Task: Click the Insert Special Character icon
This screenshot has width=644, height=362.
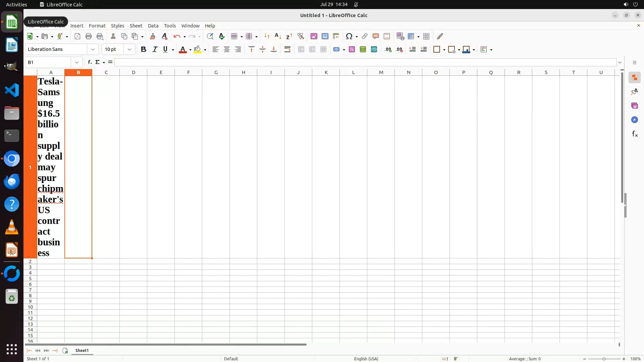Action: [x=349, y=36]
